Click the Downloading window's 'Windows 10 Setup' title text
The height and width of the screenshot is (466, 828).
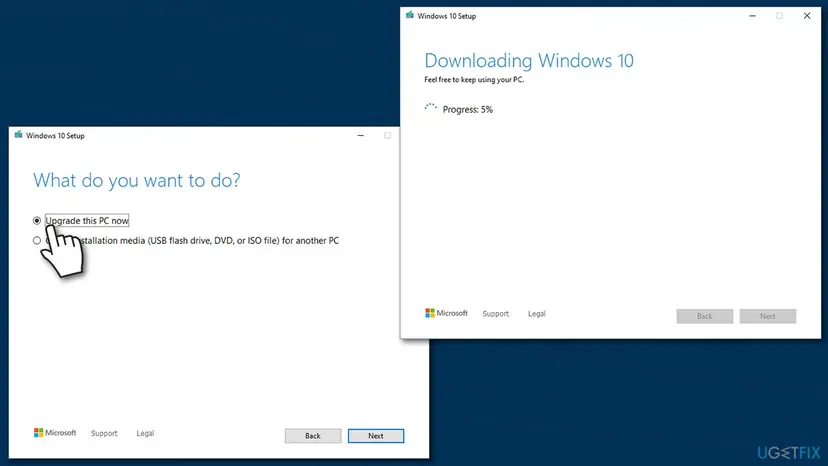(446, 16)
